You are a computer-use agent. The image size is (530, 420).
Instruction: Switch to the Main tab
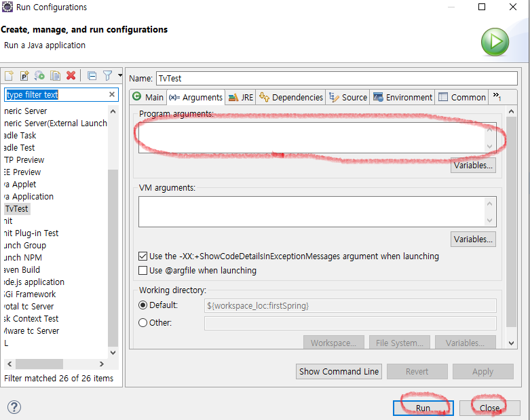[x=148, y=97]
